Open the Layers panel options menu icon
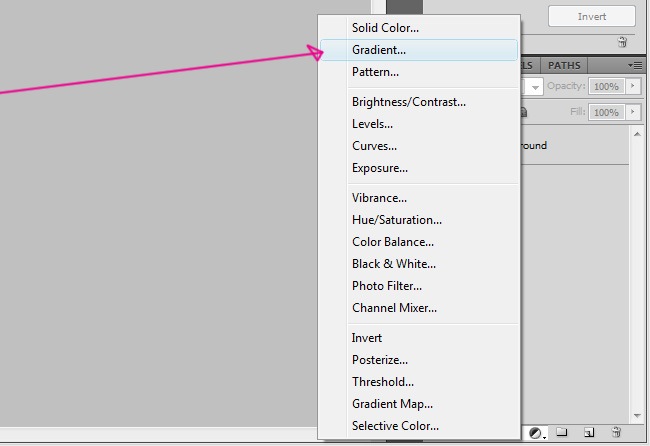Screen dimensions: 650x446 pos(635,65)
